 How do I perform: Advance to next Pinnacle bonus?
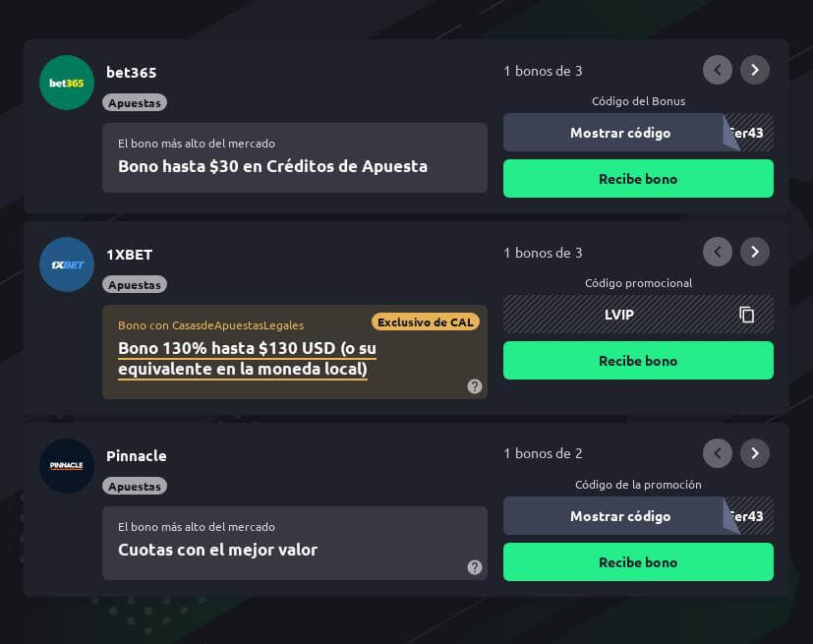tap(755, 453)
